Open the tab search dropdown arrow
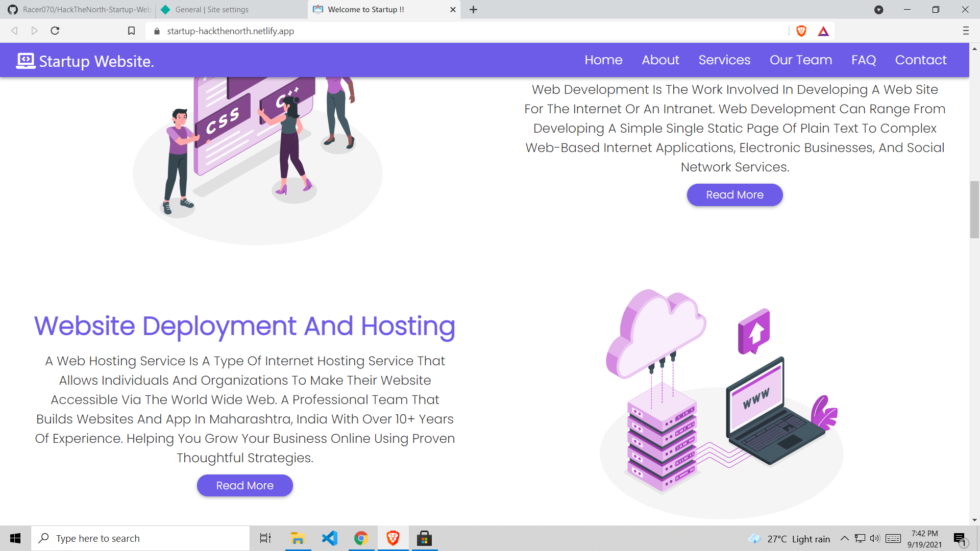This screenshot has height=551, width=980. (879, 10)
